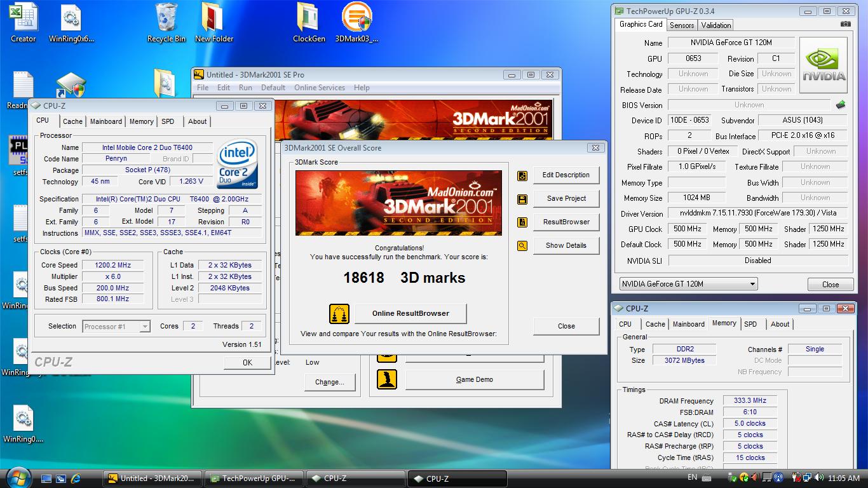The height and width of the screenshot is (488, 868).
Task: Click the Game Demo button
Action: pyautogui.click(x=475, y=379)
